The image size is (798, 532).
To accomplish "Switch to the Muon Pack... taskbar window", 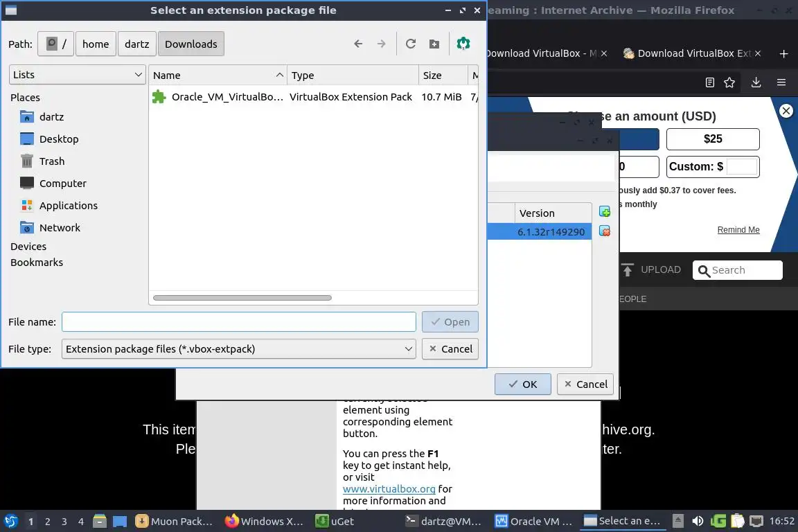I will tap(174, 522).
